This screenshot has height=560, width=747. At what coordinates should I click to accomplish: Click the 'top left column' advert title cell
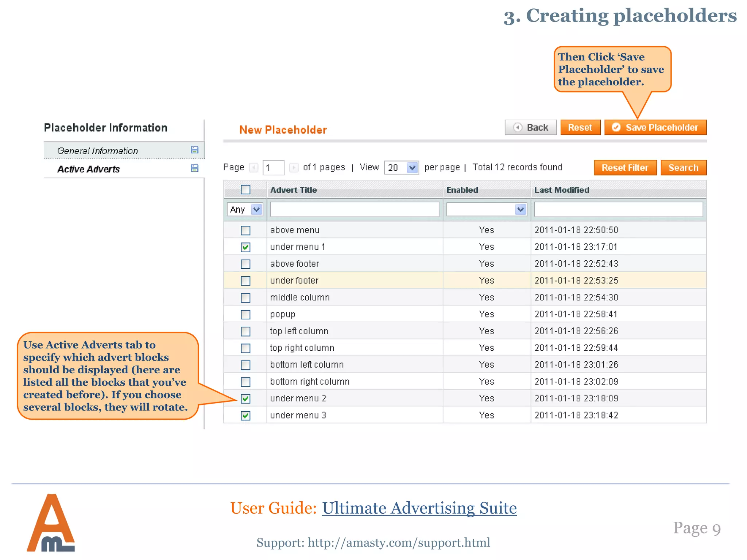pyautogui.click(x=355, y=331)
